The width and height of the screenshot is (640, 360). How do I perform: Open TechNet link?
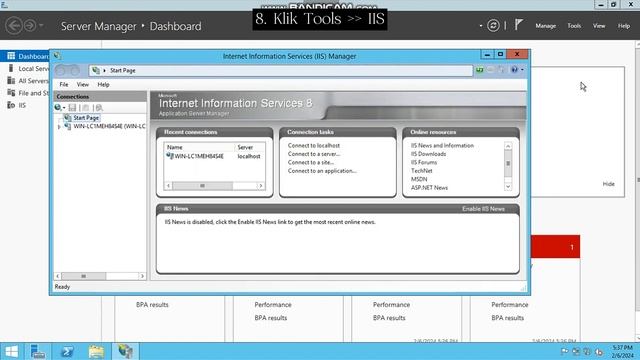coord(421,171)
